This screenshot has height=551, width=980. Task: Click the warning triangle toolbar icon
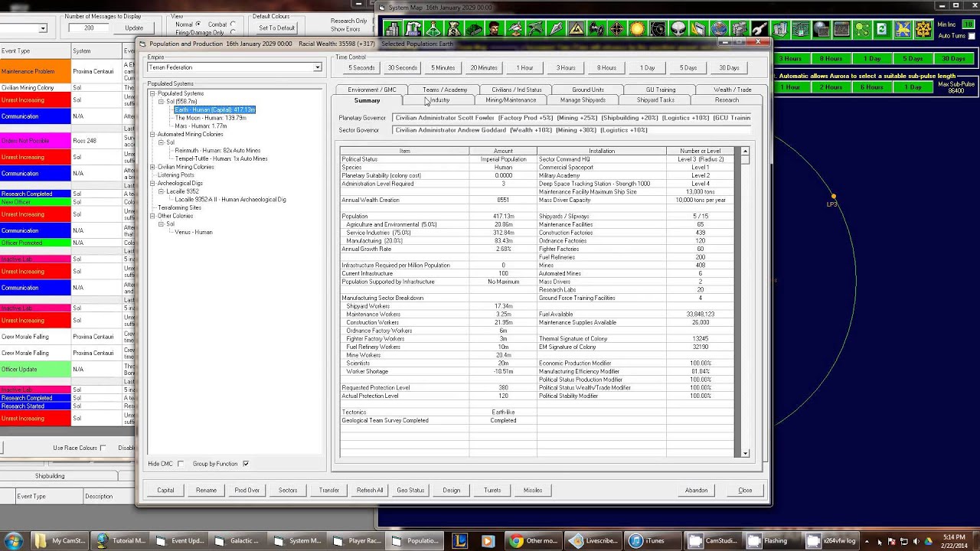click(576, 29)
